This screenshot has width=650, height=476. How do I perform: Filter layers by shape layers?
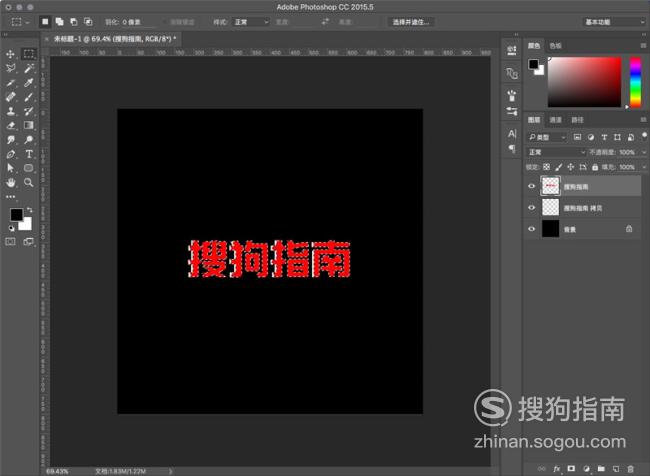pos(617,137)
